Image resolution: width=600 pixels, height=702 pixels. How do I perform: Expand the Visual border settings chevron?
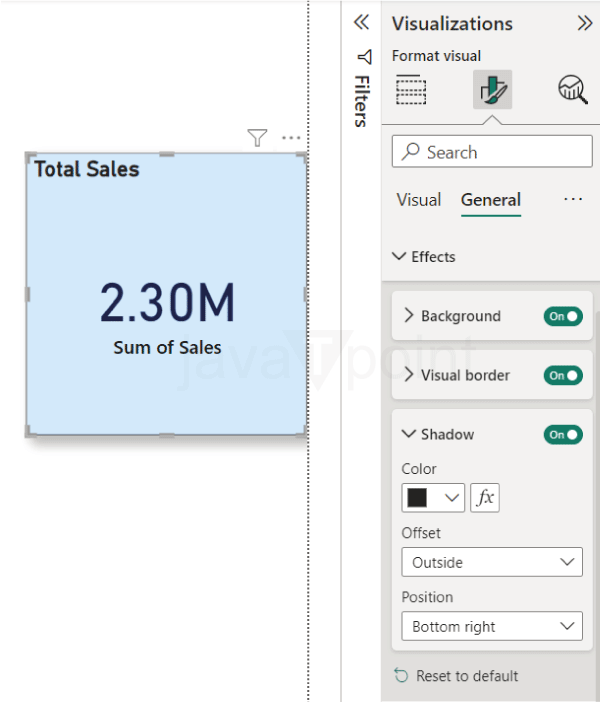click(x=408, y=374)
